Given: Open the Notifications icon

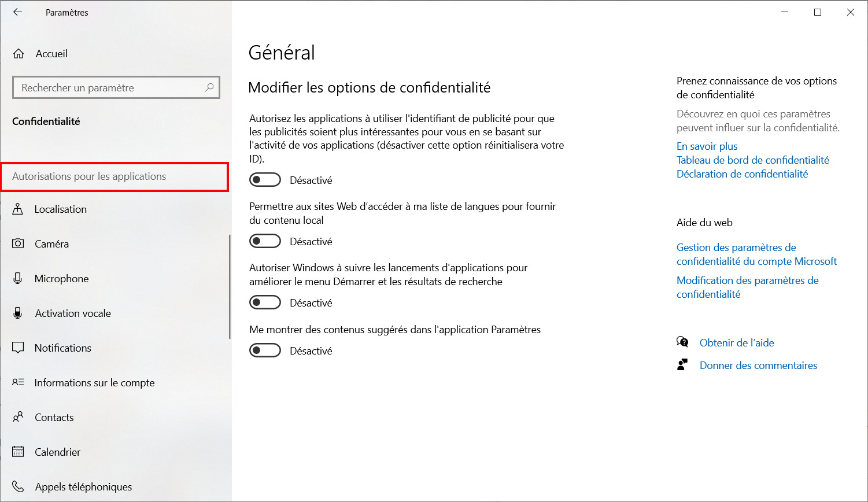Looking at the screenshot, I should pyautogui.click(x=18, y=348).
